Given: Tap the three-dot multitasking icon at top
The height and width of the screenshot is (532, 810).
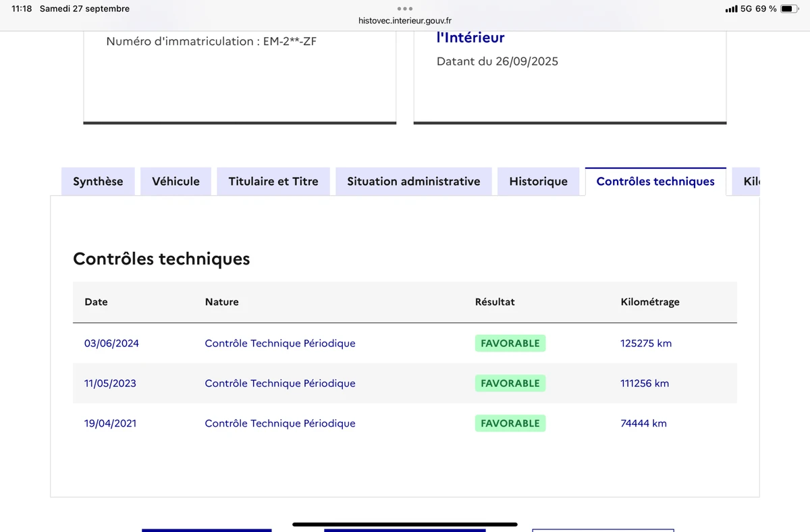Looking at the screenshot, I should click(x=405, y=9).
